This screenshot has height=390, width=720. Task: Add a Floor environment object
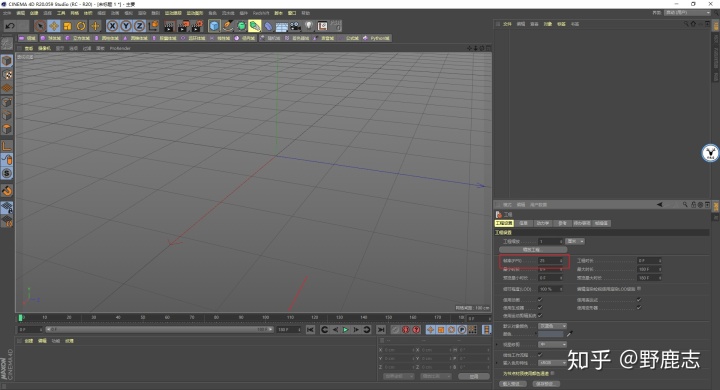(x=281, y=26)
